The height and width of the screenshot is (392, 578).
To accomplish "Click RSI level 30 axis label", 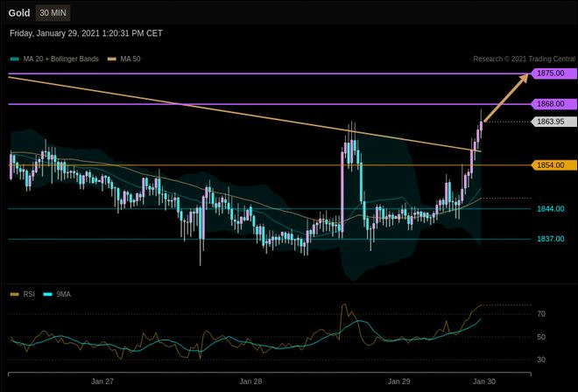I will pos(541,360).
